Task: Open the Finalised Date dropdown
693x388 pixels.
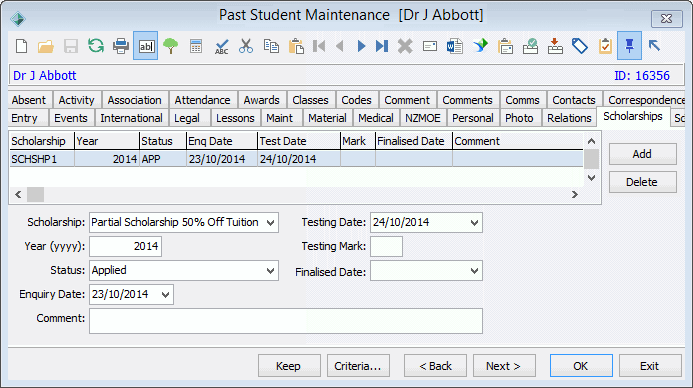Action: (x=474, y=271)
